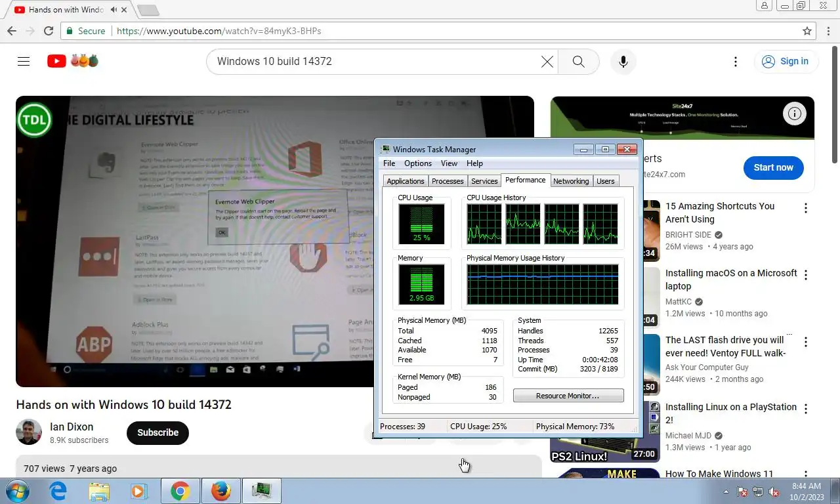The height and width of the screenshot is (504, 840).
Task: Reload the YouTube page
Action: pyautogui.click(x=49, y=31)
